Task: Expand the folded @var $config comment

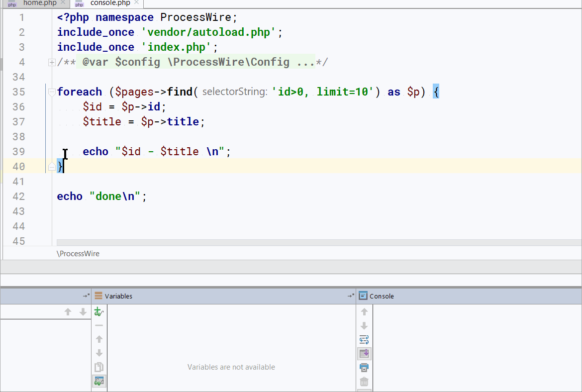Action: point(51,62)
